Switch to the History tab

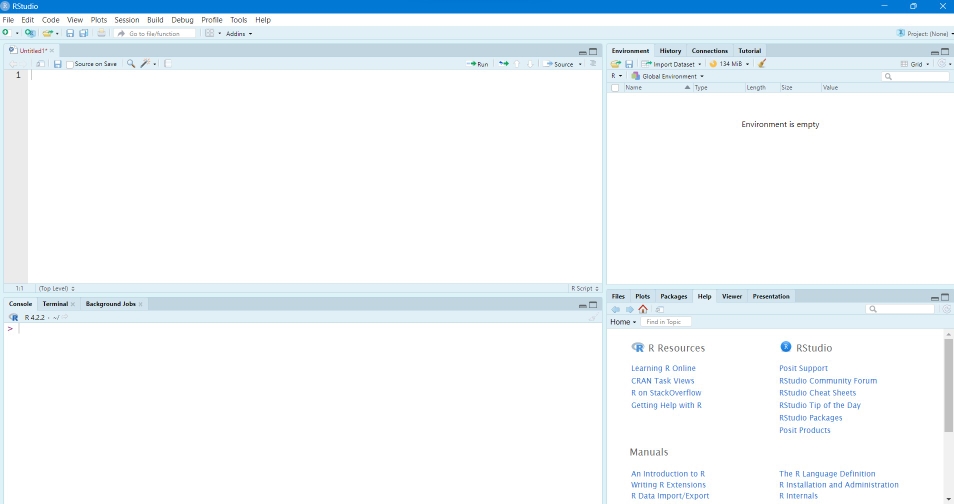click(x=670, y=51)
